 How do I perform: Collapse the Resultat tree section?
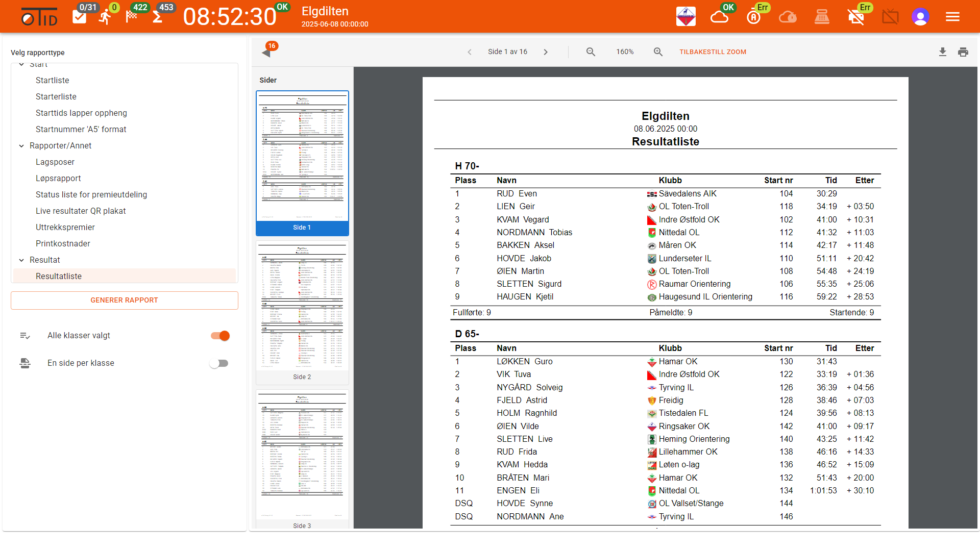pyautogui.click(x=21, y=260)
